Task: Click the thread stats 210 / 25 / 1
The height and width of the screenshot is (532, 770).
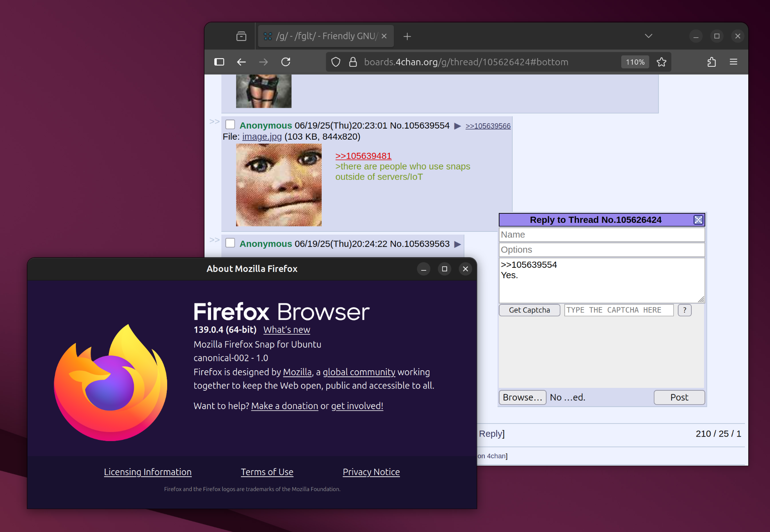Action: point(718,434)
